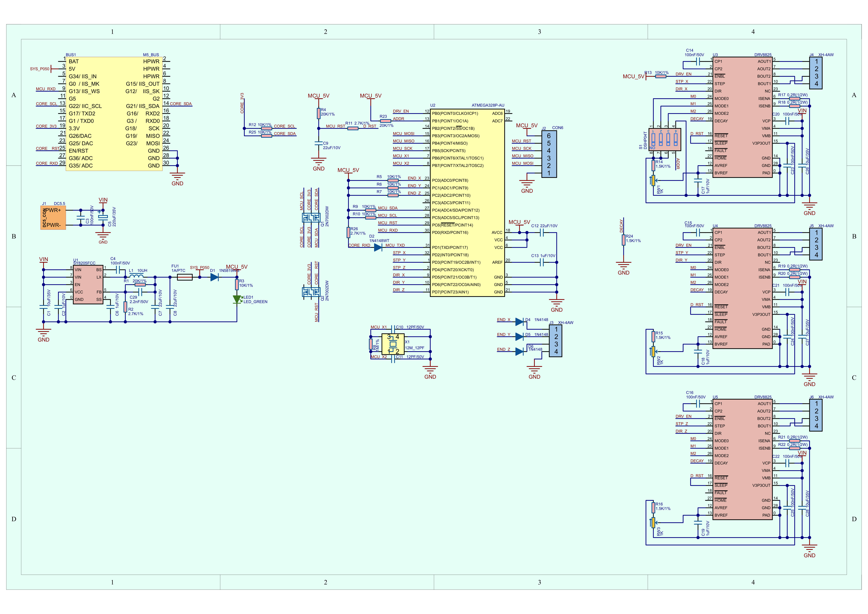Image resolution: width=868 pixels, height=614 pixels.
Task: Select capacitor C9 22uF/10V
Action: (x=319, y=143)
